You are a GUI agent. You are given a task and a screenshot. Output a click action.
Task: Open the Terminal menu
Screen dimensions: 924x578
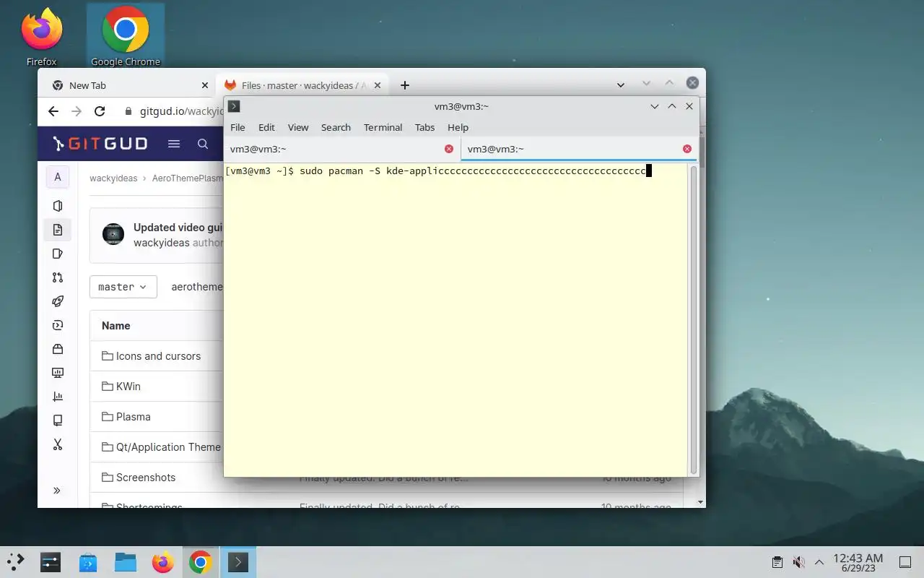[x=383, y=127]
